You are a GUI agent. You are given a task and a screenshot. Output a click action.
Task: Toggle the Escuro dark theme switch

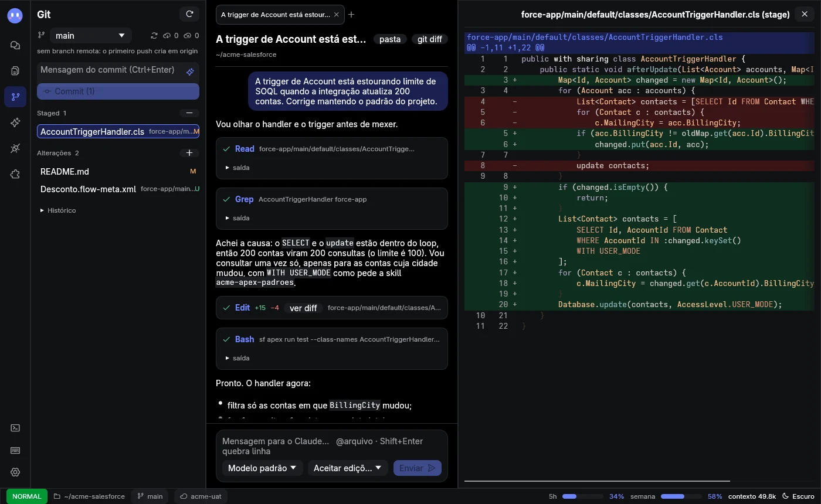coord(798,496)
